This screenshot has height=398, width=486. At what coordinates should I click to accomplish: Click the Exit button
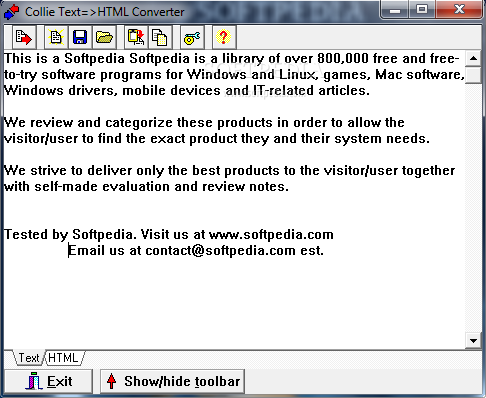click(48, 381)
